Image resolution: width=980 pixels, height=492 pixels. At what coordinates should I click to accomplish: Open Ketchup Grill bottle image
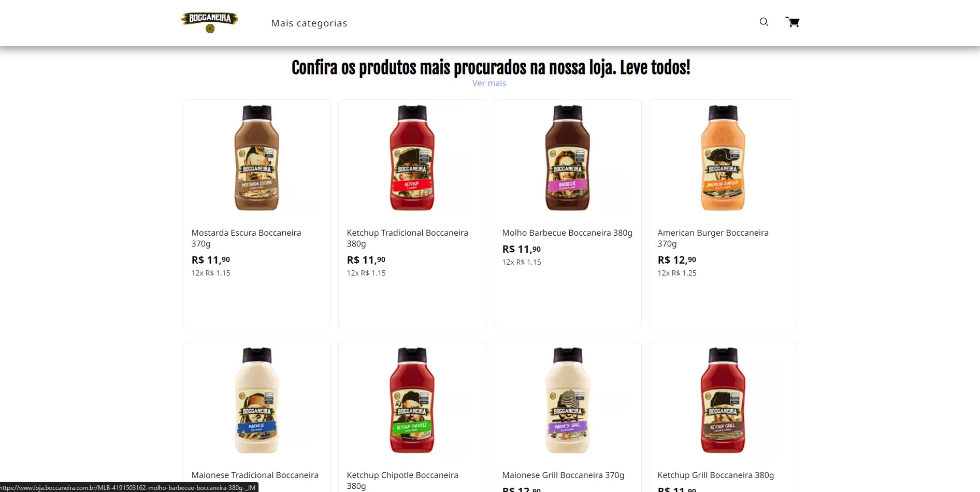coord(723,400)
